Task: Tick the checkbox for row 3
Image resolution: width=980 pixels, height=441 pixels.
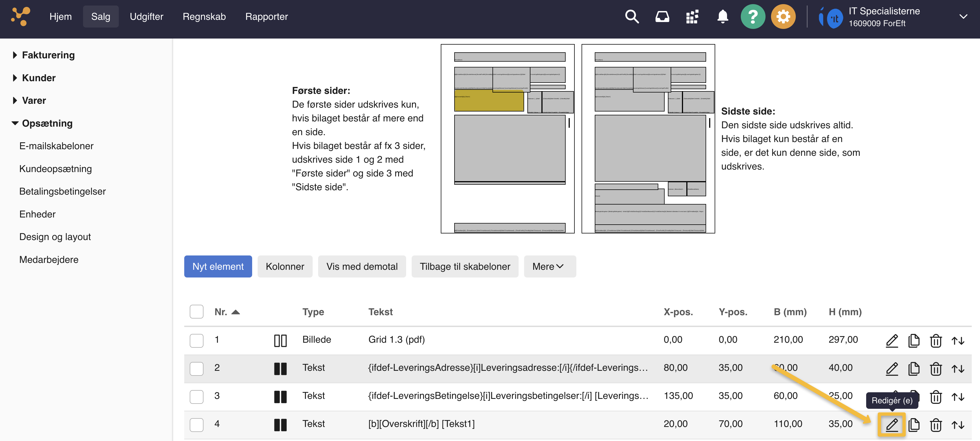Action: tap(196, 396)
